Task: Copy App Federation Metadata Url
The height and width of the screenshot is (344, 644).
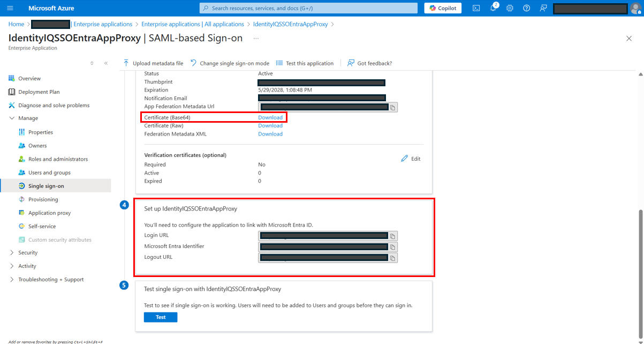Action: (x=392, y=107)
